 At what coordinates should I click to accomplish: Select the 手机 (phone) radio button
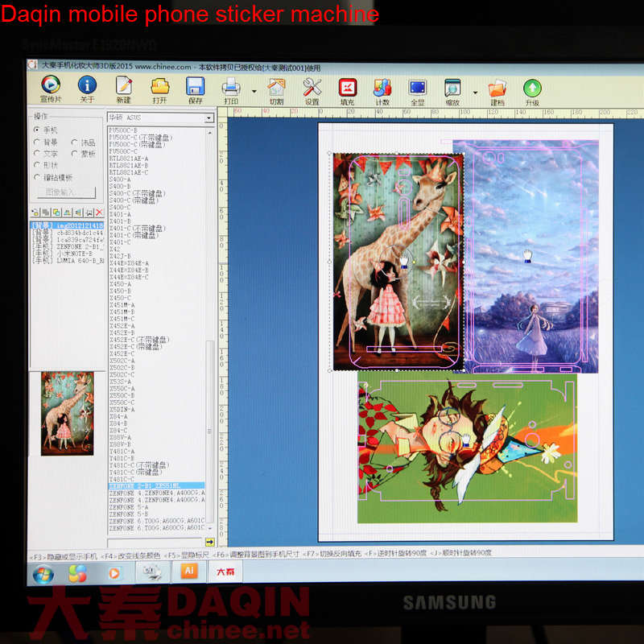coord(36,130)
